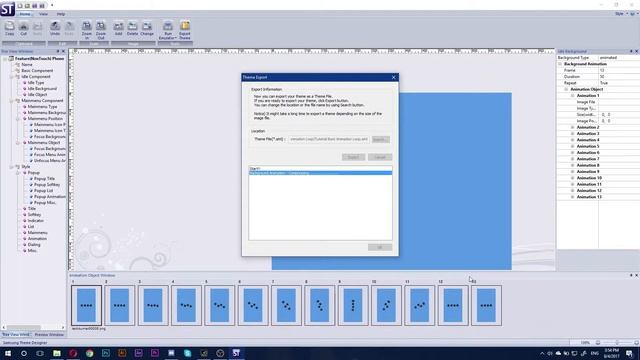Click the Zoom In toolbar icon
640x360 pixels.
[87, 30]
